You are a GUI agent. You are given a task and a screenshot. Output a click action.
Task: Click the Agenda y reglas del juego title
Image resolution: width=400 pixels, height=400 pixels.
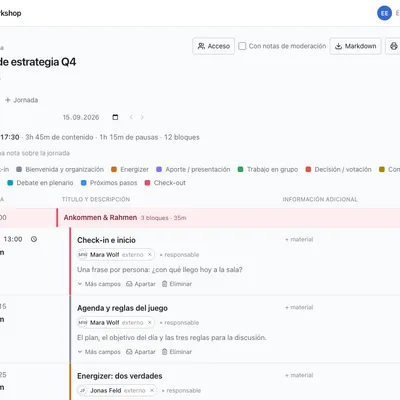pos(122,308)
